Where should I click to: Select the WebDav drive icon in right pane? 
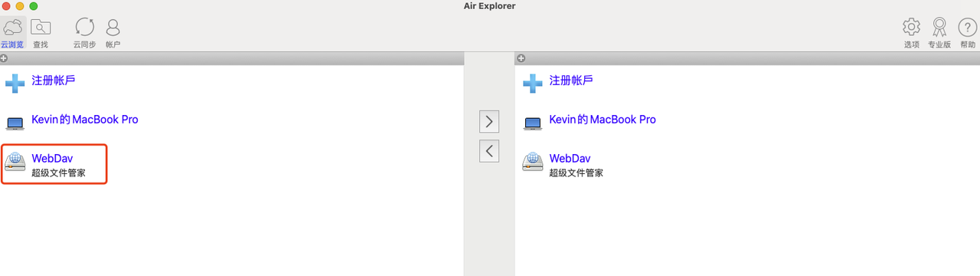533,162
